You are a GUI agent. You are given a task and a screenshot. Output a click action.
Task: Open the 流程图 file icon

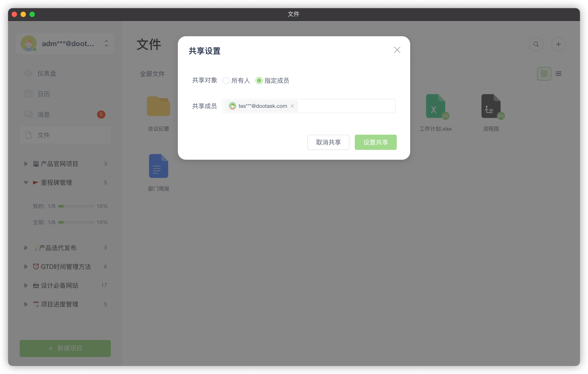(x=491, y=106)
